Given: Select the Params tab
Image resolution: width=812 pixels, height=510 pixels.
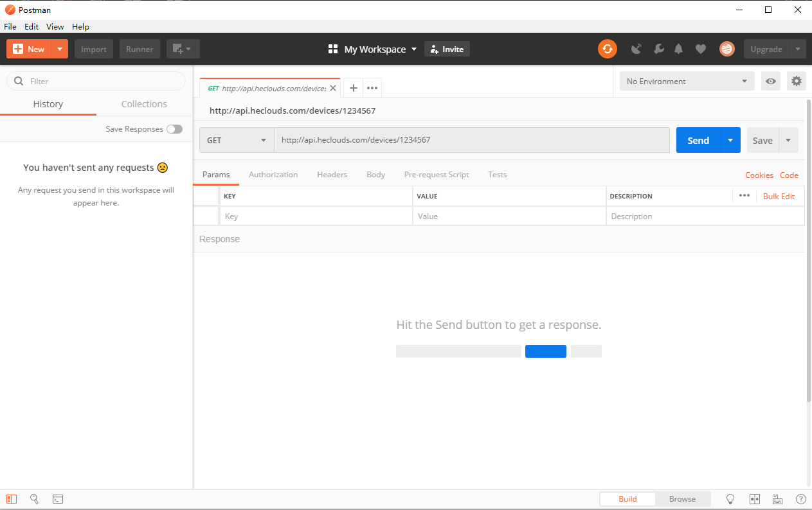Looking at the screenshot, I should pos(216,175).
